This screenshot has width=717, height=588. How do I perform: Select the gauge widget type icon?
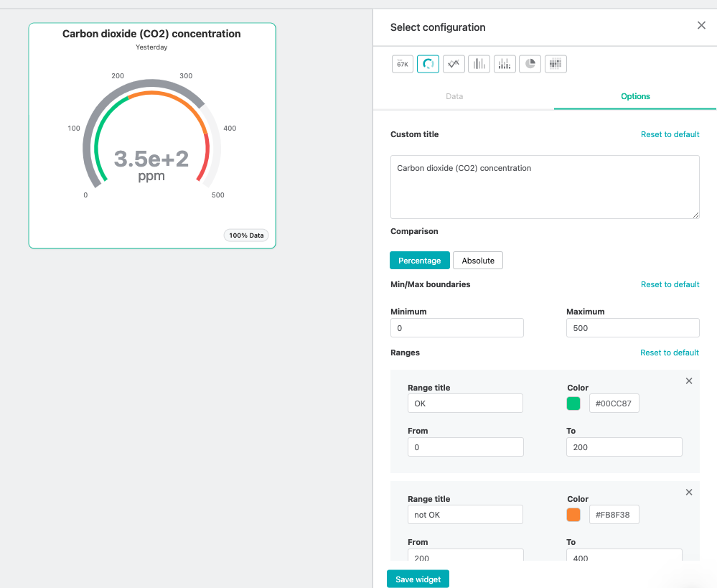tap(428, 64)
